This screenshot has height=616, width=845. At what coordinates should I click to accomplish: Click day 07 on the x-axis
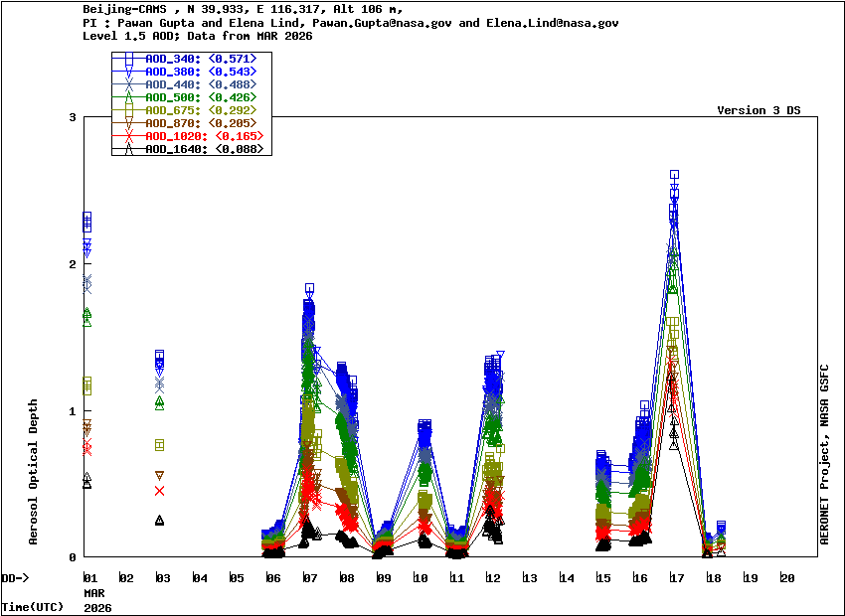click(309, 578)
